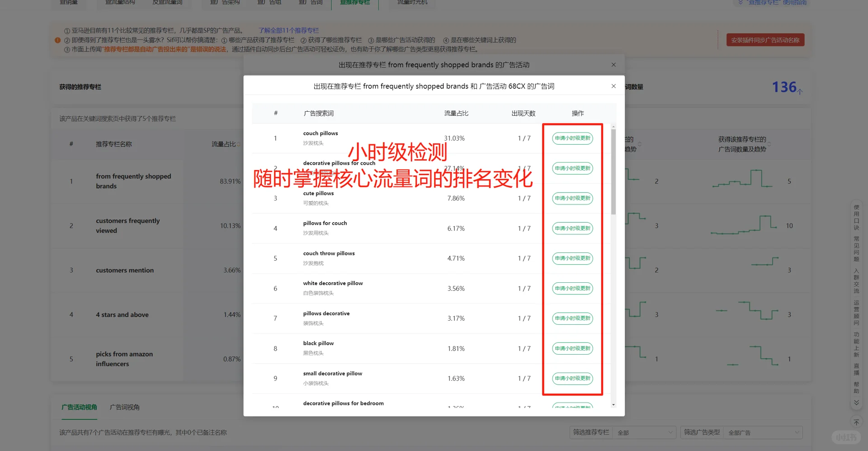Open the 筛选广告类型 dropdown set to 全部广告
Image resolution: width=868 pixels, height=451 pixels.
pos(763,432)
